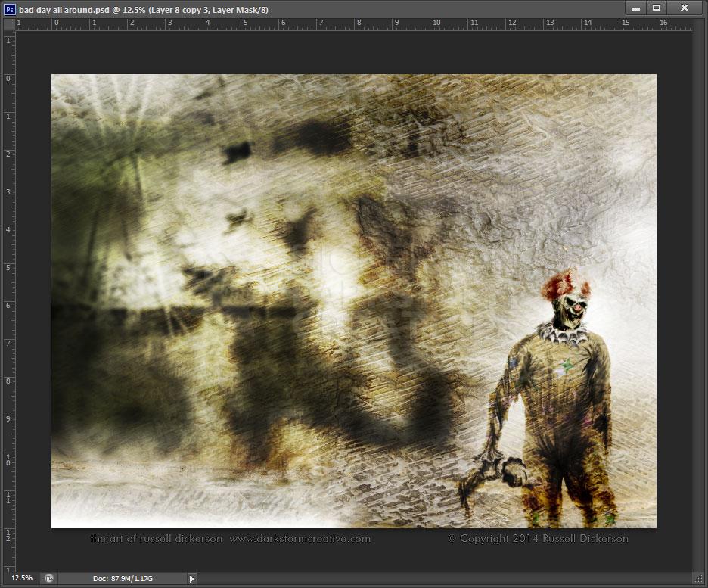The width and height of the screenshot is (708, 588).
Task: Click the status bar export preview icon
Action: click(x=49, y=578)
